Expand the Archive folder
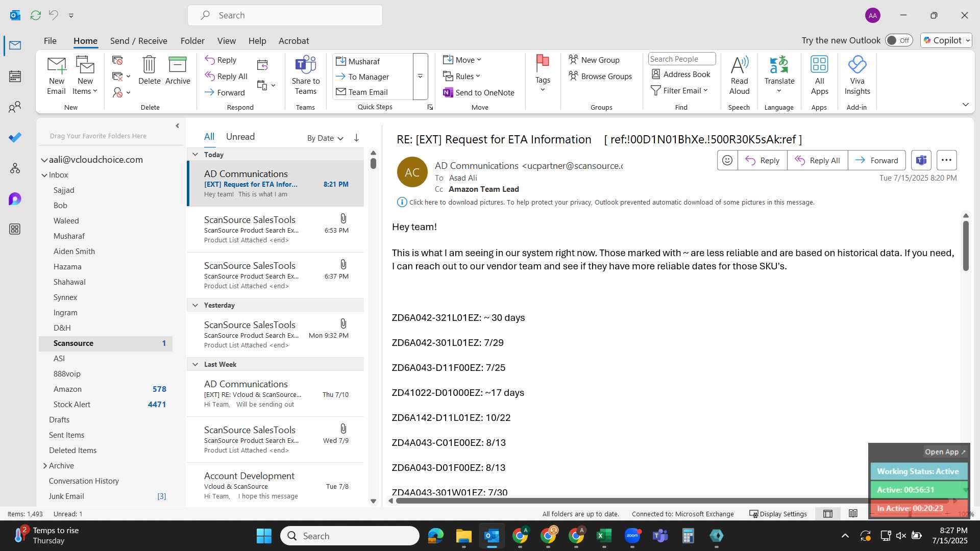This screenshot has width=980, height=551. click(45, 466)
